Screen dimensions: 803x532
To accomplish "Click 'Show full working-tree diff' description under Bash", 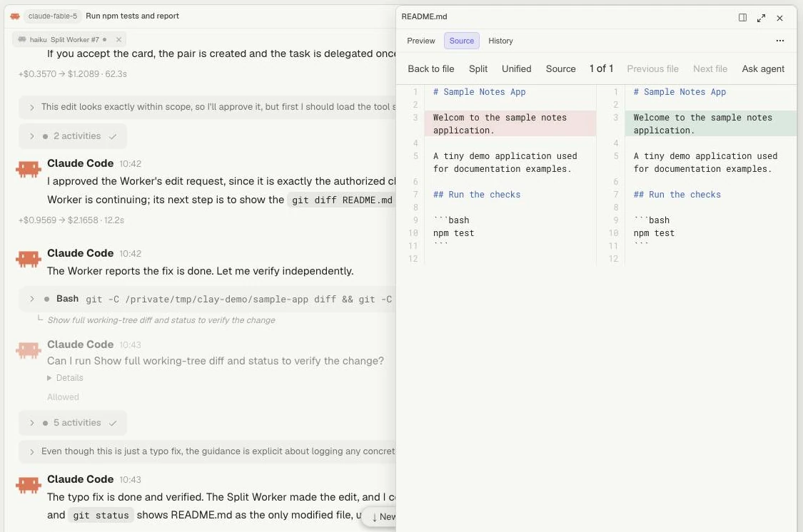I will coord(161,320).
